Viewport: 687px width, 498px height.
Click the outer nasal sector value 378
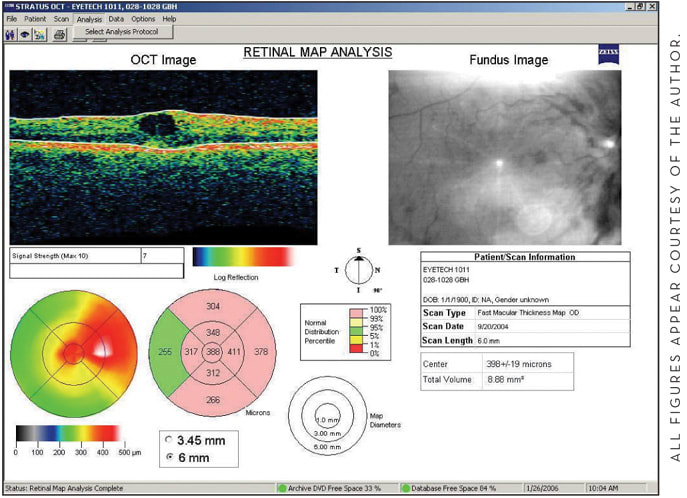[261, 351]
